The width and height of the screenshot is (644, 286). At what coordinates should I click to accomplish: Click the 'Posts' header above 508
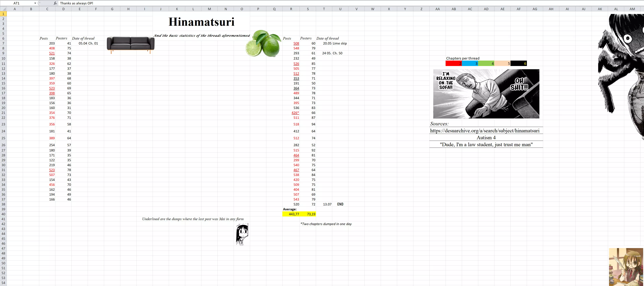287,39
